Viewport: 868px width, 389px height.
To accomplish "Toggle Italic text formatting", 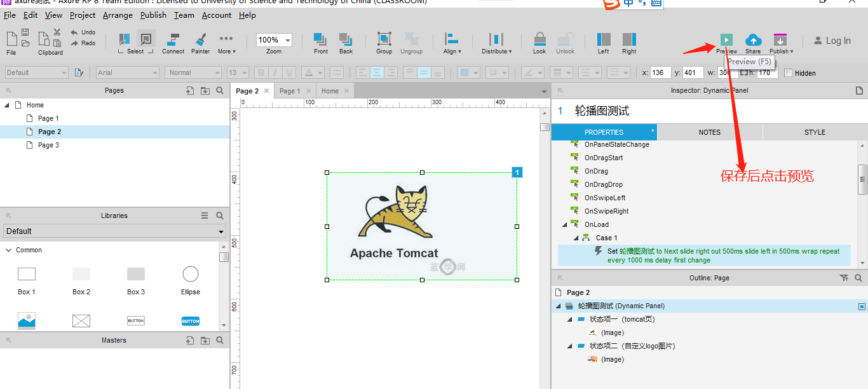I will coord(275,72).
